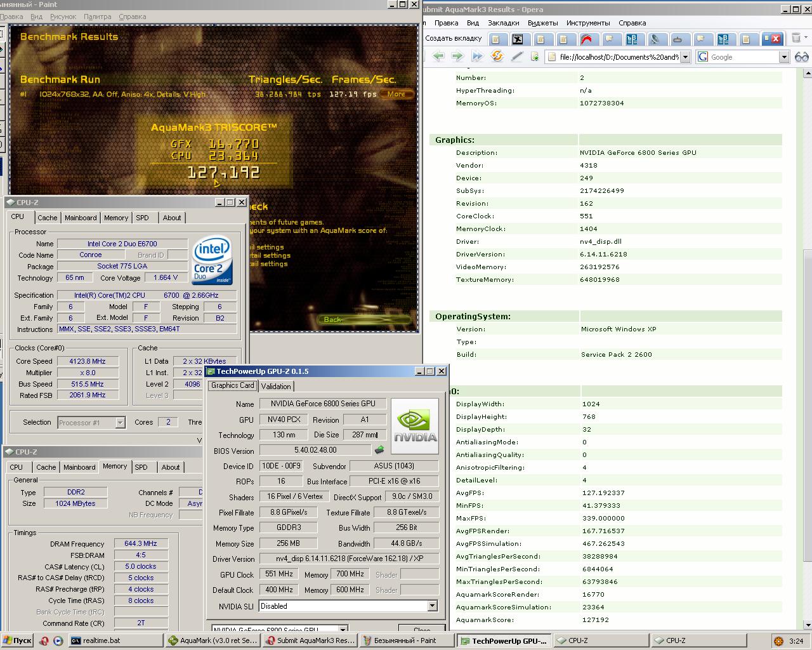Viewport: 812px width, 650px height.
Task: Click Создать вкладку to open a new Opera tab
Action: [x=454, y=38]
